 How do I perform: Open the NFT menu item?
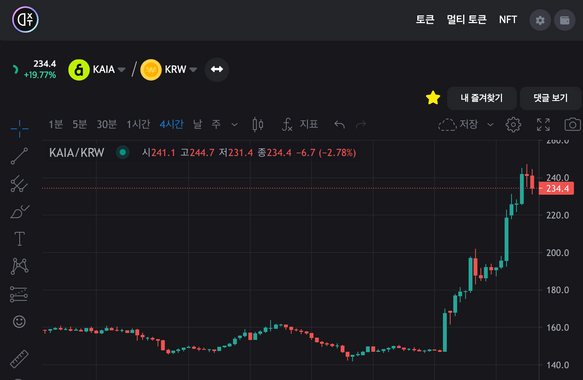[x=508, y=20]
